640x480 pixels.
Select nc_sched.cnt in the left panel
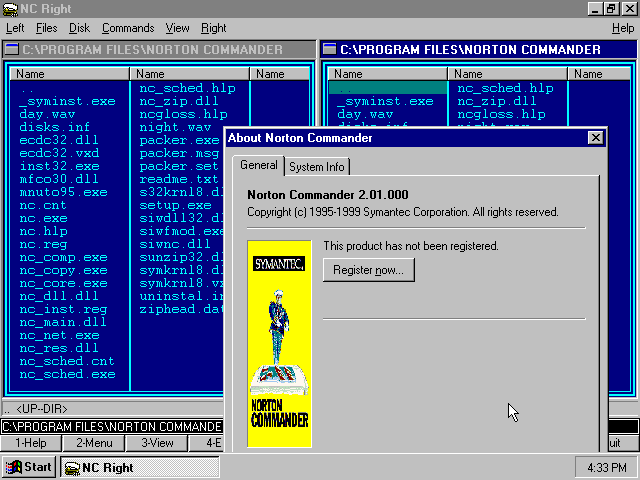[x=67, y=361]
